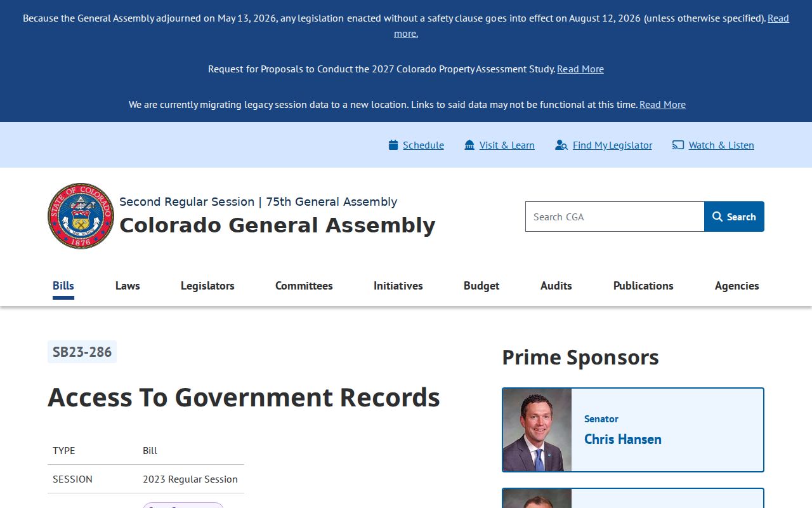Open the Find My Legislator link

(612, 145)
